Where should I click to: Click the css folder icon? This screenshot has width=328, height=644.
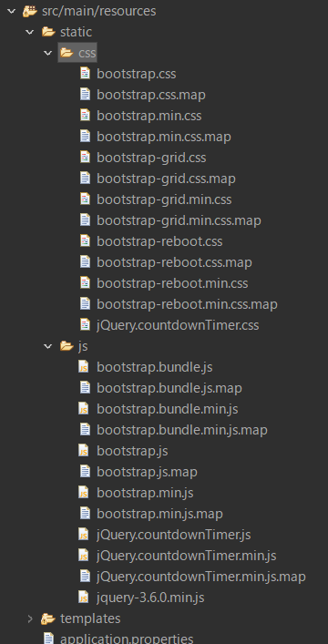tap(67, 53)
